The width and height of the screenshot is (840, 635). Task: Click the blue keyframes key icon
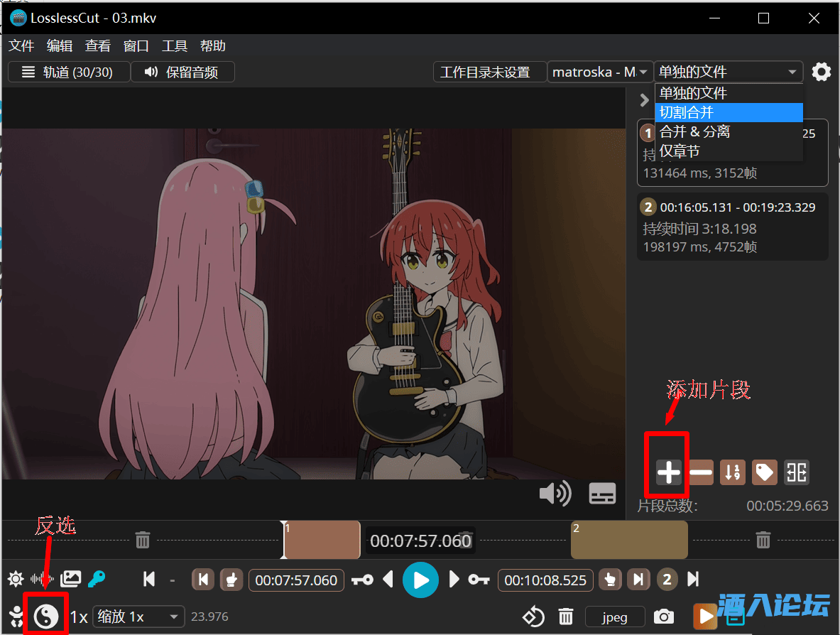[x=96, y=580]
